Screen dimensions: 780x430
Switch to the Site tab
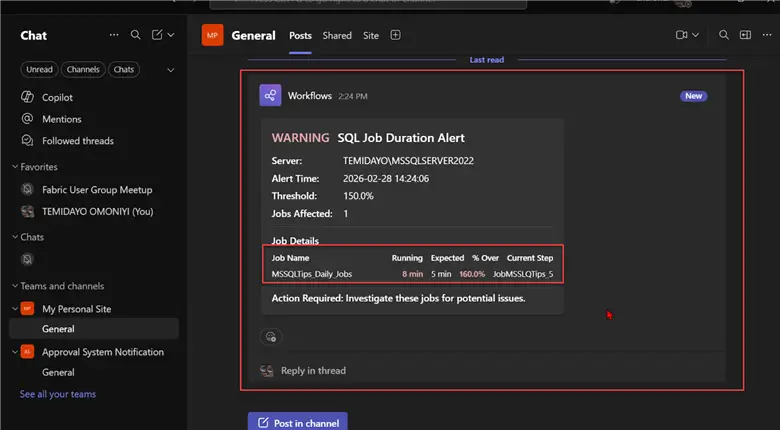tap(371, 35)
